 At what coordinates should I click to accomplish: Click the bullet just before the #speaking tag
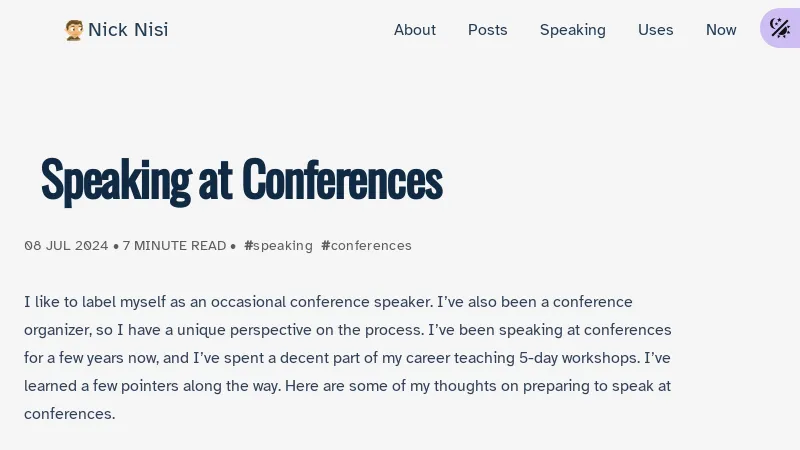pos(233,245)
